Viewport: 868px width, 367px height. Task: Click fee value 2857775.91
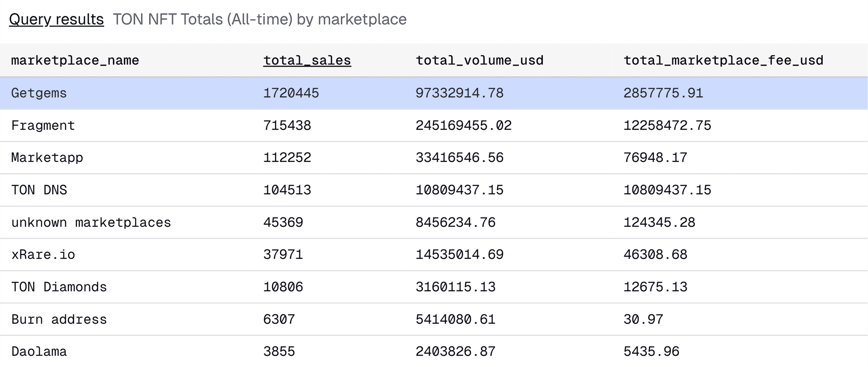click(x=663, y=93)
